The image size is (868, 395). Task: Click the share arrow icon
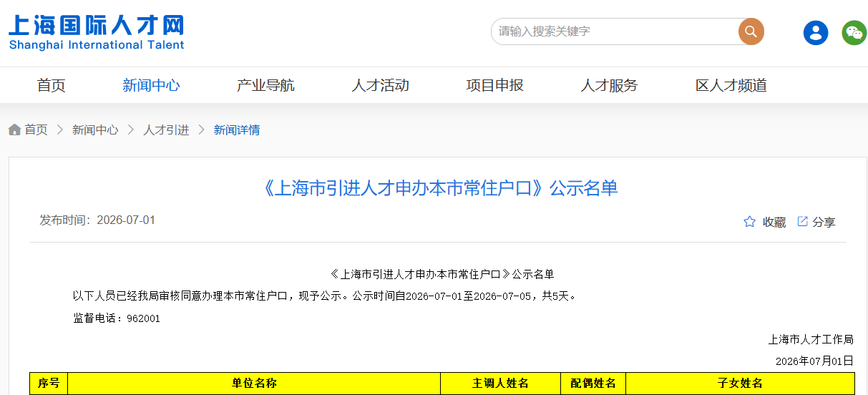coord(803,221)
